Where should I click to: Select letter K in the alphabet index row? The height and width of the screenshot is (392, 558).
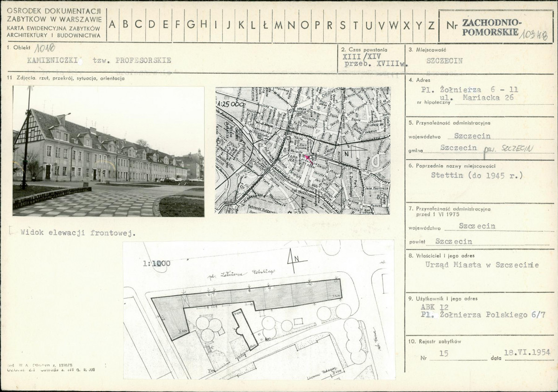(241, 25)
